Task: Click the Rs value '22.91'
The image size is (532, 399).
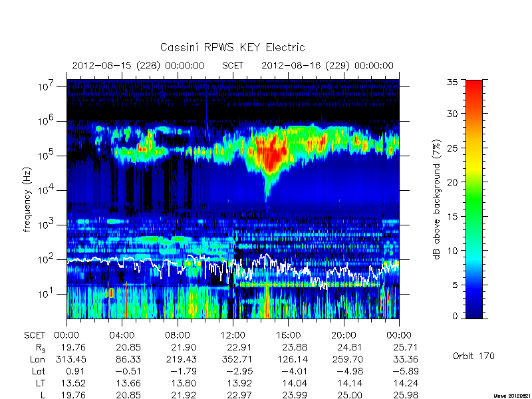Action: point(239,347)
